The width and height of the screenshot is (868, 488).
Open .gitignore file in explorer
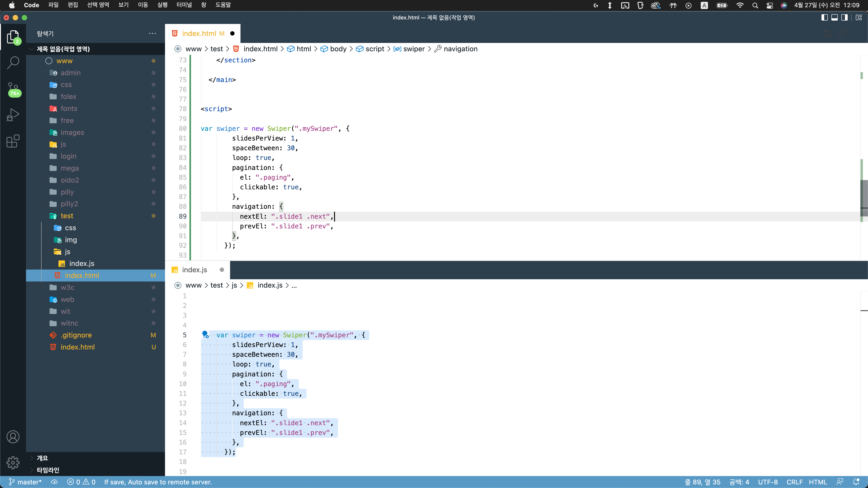(95, 335)
